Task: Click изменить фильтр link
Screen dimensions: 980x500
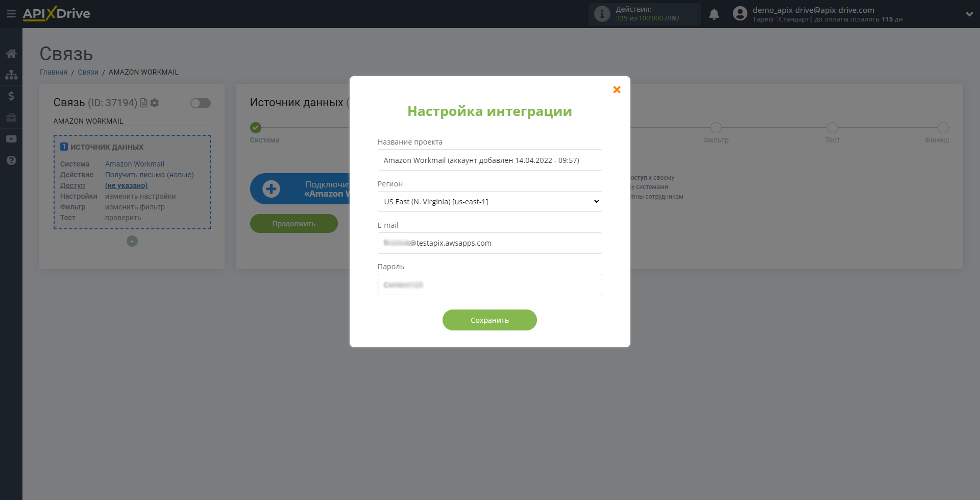Action: 135,207
